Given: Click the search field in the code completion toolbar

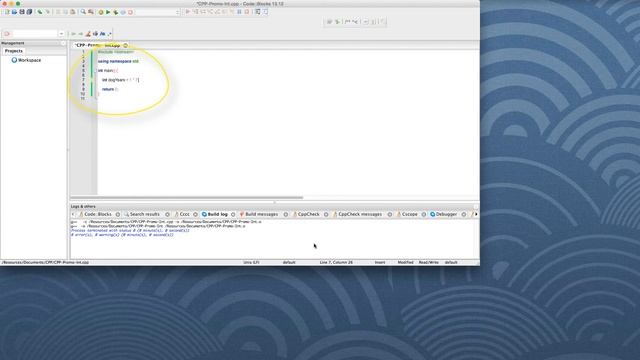Looking at the screenshot, I should tap(35, 33).
